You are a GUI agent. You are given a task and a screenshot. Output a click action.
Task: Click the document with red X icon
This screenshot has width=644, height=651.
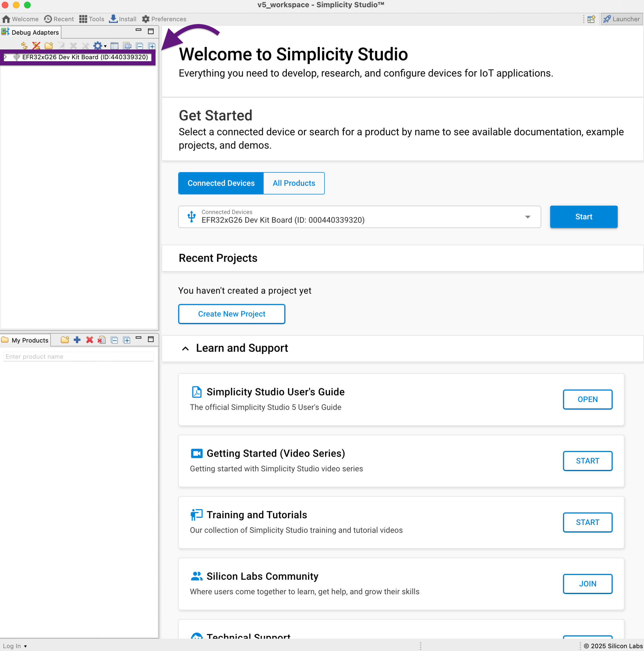click(x=102, y=340)
